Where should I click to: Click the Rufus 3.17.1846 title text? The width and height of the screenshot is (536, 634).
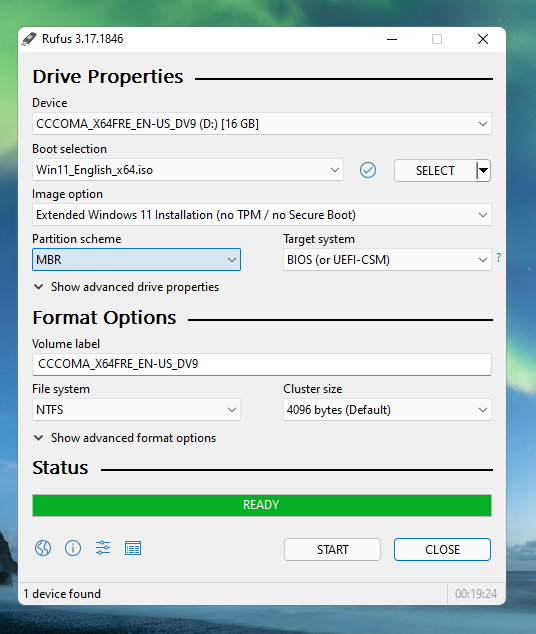point(82,39)
